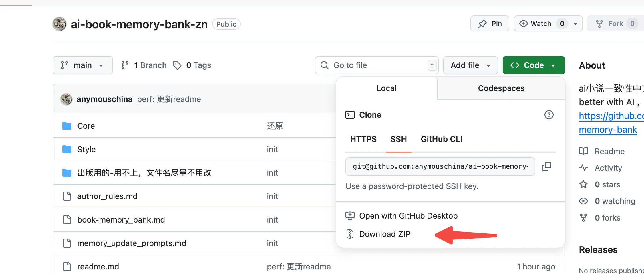Image resolution: width=644 pixels, height=274 pixels.
Task: Click the search magnifier icon in Go to file
Action: (x=325, y=65)
